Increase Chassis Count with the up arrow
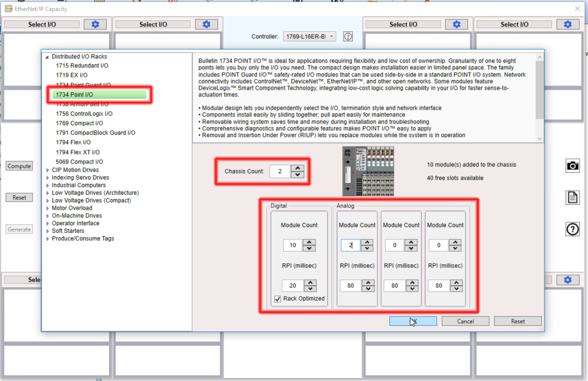 coord(297,168)
